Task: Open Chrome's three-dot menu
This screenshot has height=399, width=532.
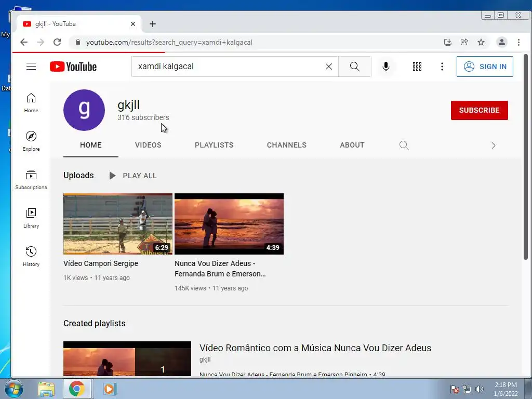Action: (x=518, y=42)
